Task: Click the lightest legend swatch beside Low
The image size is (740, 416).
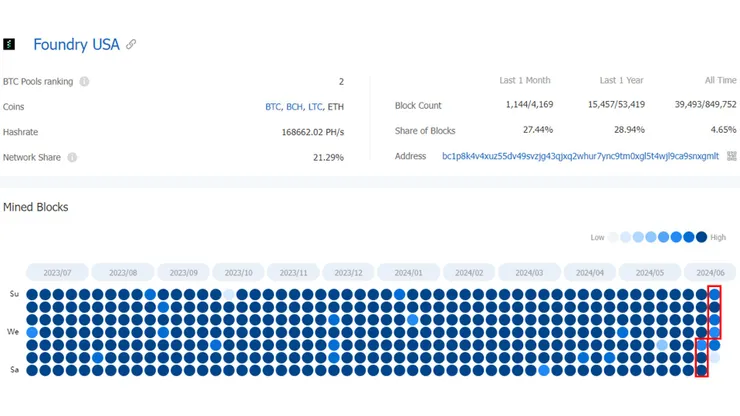Action: (x=613, y=237)
